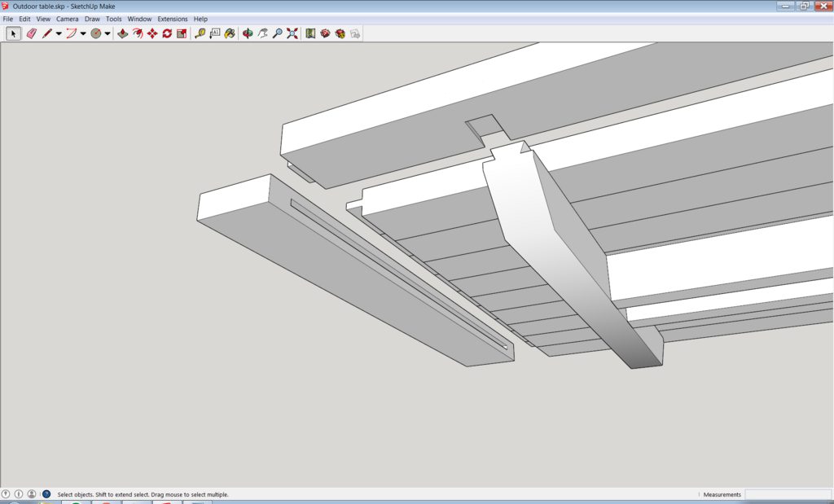Choose the Pan hand tool

click(x=263, y=33)
